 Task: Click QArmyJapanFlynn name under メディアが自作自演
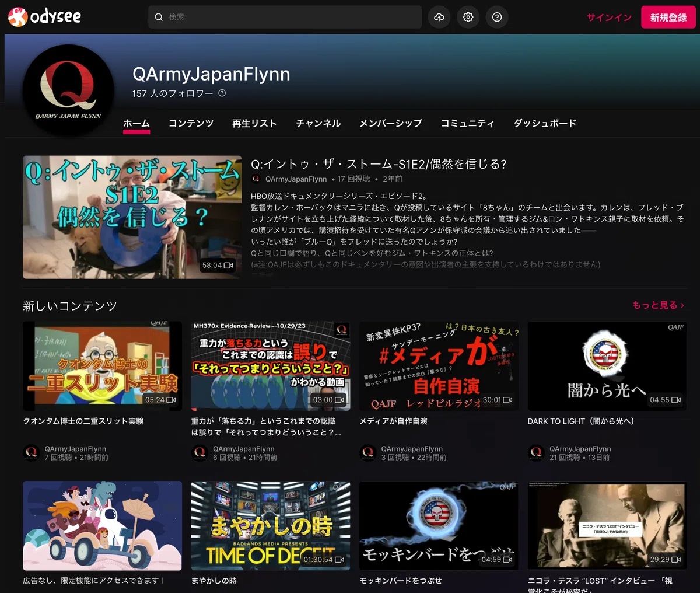412,449
